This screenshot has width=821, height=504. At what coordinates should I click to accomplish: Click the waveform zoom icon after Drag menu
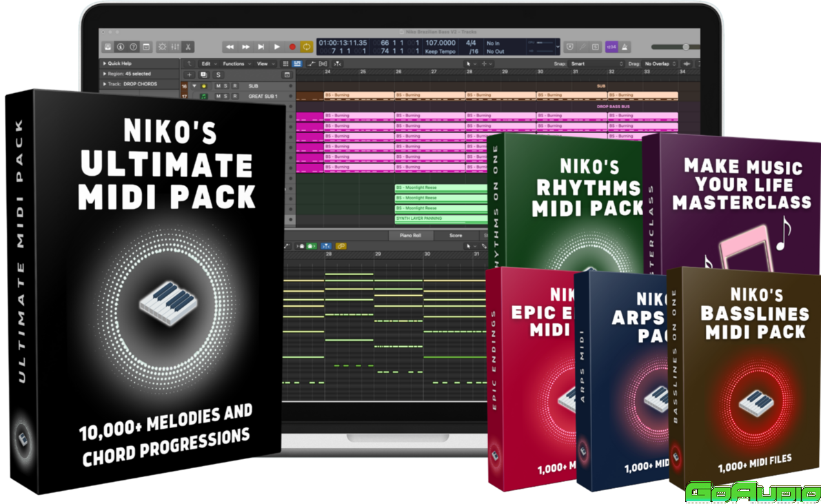687,64
